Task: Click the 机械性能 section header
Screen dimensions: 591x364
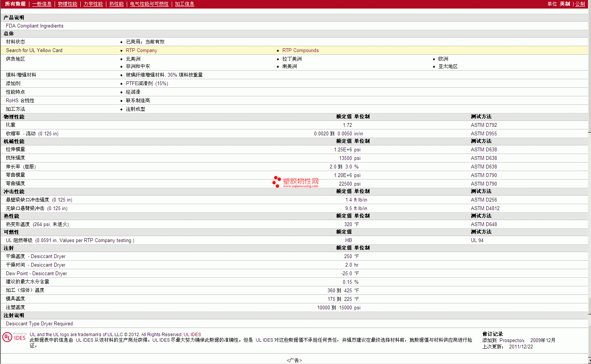Action: [14, 141]
